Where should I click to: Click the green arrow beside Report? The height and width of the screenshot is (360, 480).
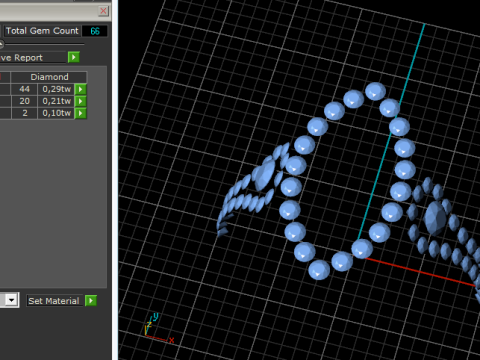point(74,57)
